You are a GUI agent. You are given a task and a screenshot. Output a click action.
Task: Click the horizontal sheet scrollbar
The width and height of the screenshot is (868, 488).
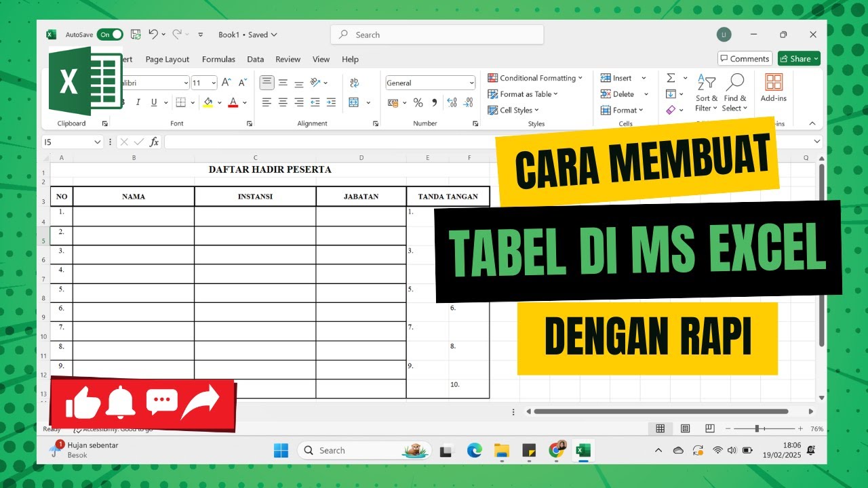pos(661,411)
